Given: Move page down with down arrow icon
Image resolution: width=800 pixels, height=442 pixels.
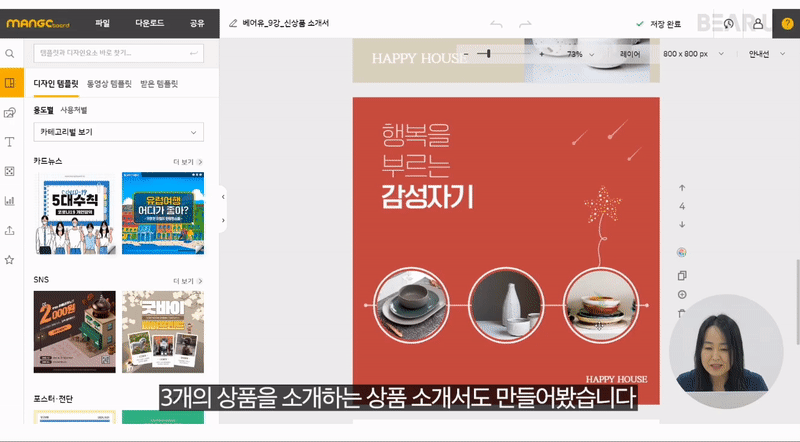Looking at the screenshot, I should point(682,225).
